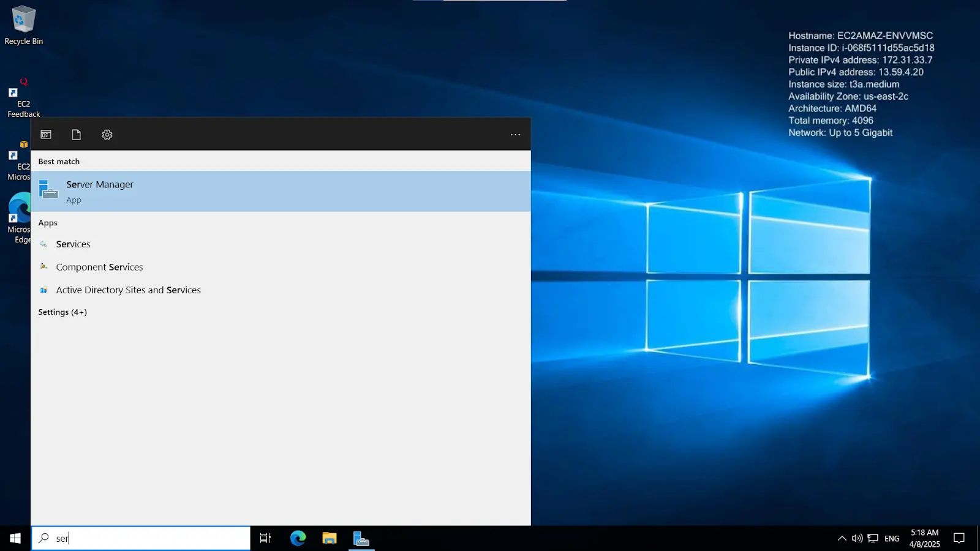The image size is (980, 551).
Task: Switch to the Apps search filter
Action: click(45, 134)
